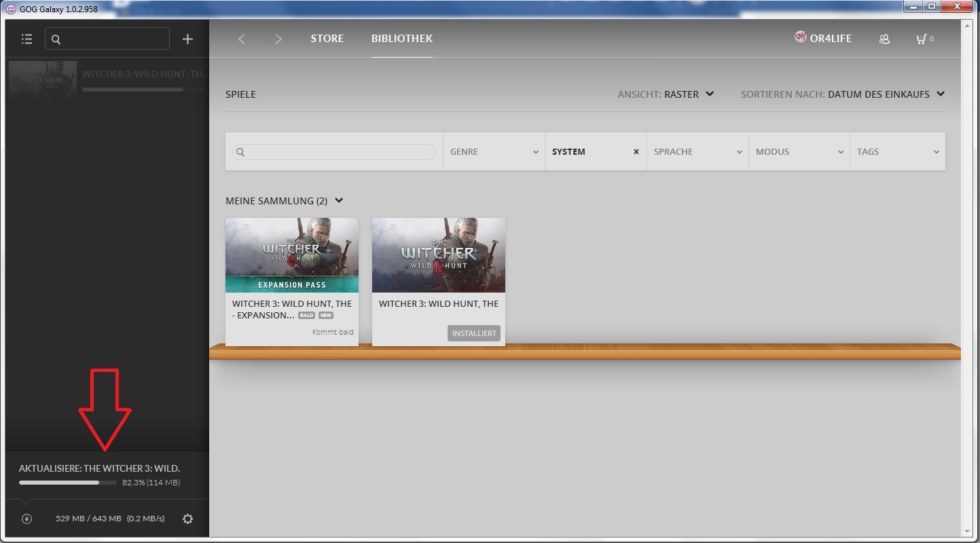980x543 pixels.
Task: Expand the Tags filter
Action: pos(898,151)
